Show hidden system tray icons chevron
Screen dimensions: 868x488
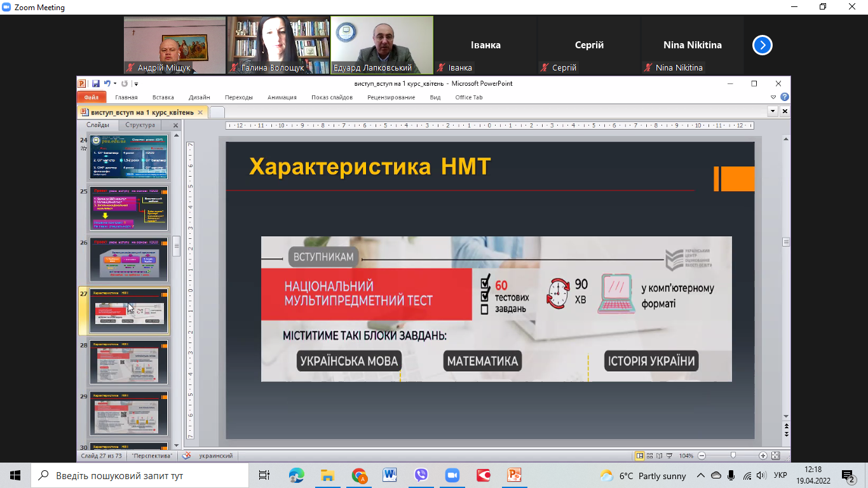tap(701, 475)
